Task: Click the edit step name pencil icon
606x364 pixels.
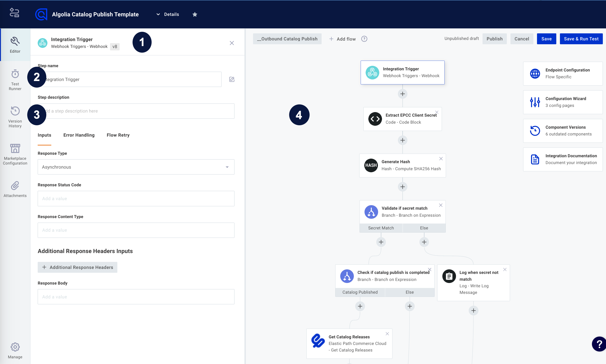Action: [232, 79]
